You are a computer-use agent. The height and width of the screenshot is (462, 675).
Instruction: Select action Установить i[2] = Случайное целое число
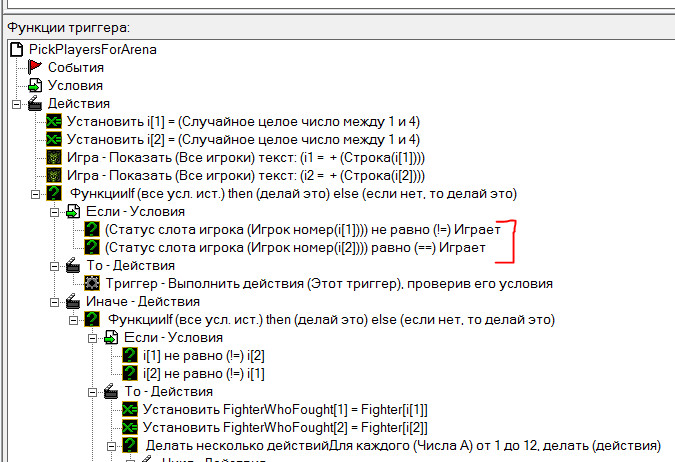pos(243,140)
